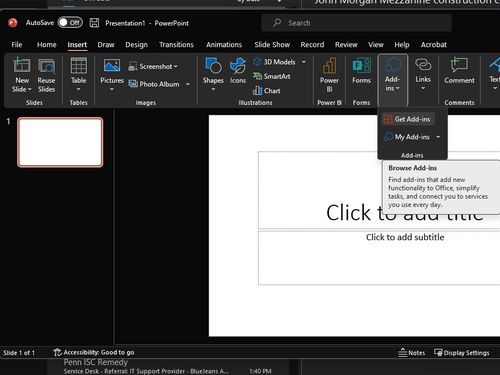
Task: Expand the 3D Models dropdown arrow
Action: coord(304,62)
